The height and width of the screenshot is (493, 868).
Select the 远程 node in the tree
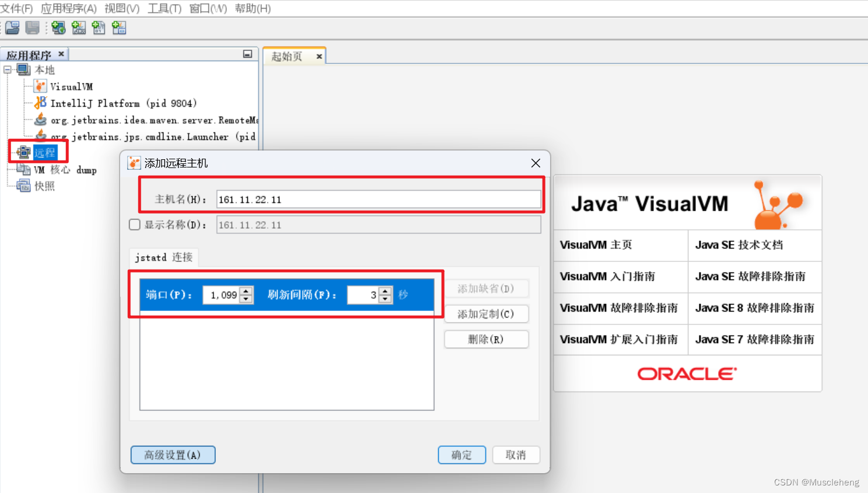tap(45, 152)
